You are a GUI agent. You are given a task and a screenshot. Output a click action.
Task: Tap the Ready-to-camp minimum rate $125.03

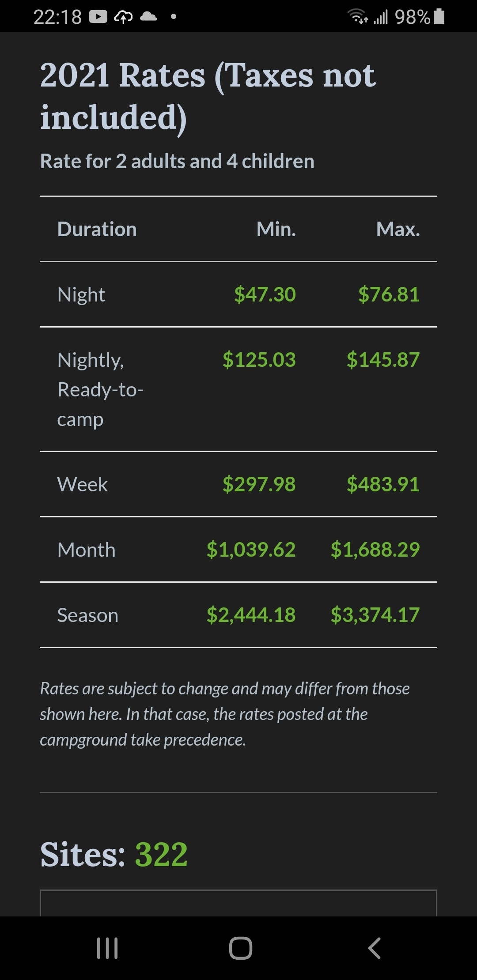point(259,360)
